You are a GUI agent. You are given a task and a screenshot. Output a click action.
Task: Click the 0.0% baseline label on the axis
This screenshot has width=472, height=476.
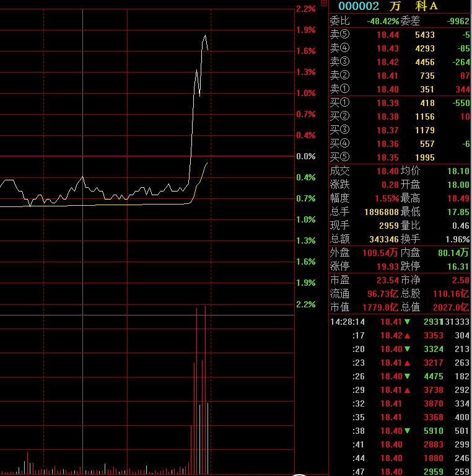coord(306,156)
